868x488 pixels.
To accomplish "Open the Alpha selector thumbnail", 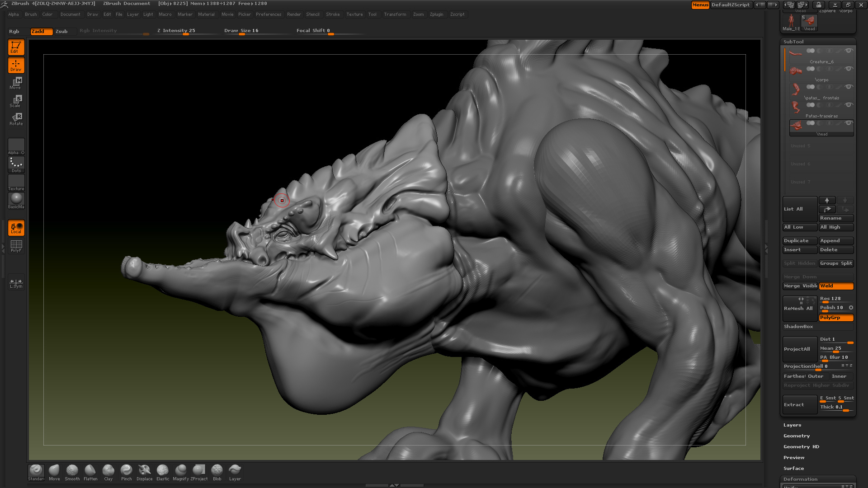I will (x=16, y=146).
